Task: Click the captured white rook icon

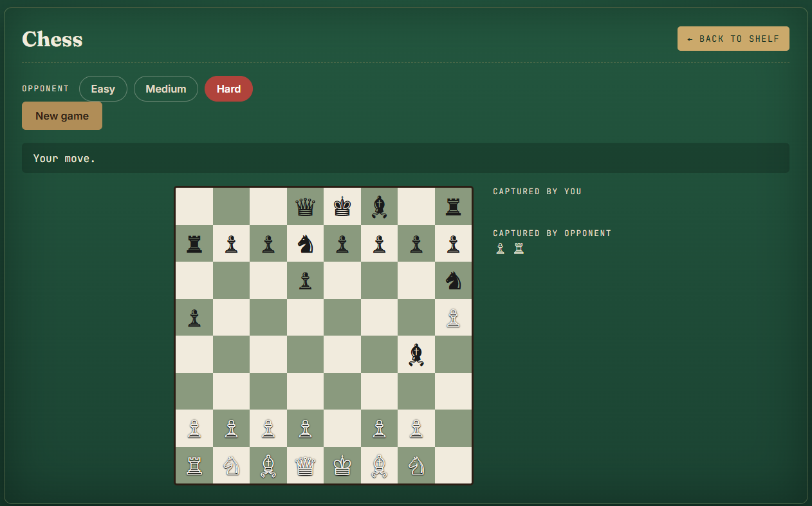Action: point(519,248)
